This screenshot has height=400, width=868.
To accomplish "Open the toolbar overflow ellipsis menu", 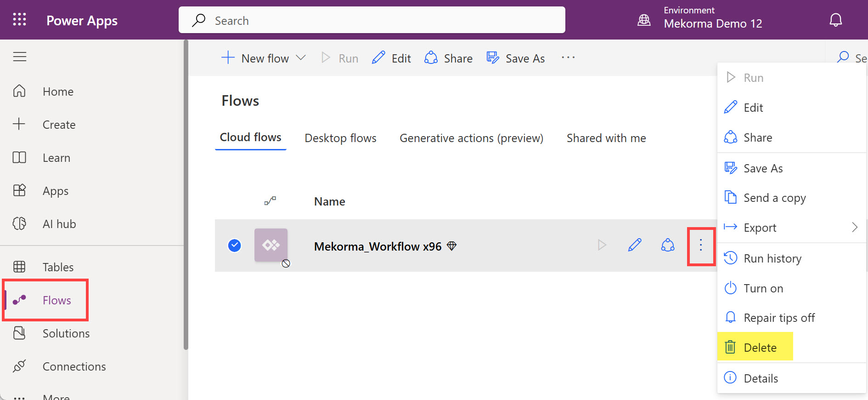I will (568, 58).
